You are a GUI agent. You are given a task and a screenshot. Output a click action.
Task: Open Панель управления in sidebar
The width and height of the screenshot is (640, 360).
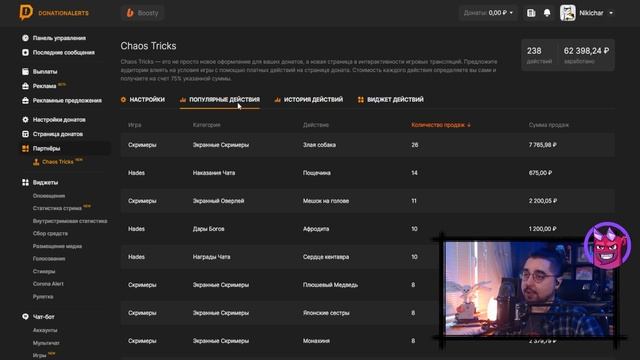click(59, 38)
